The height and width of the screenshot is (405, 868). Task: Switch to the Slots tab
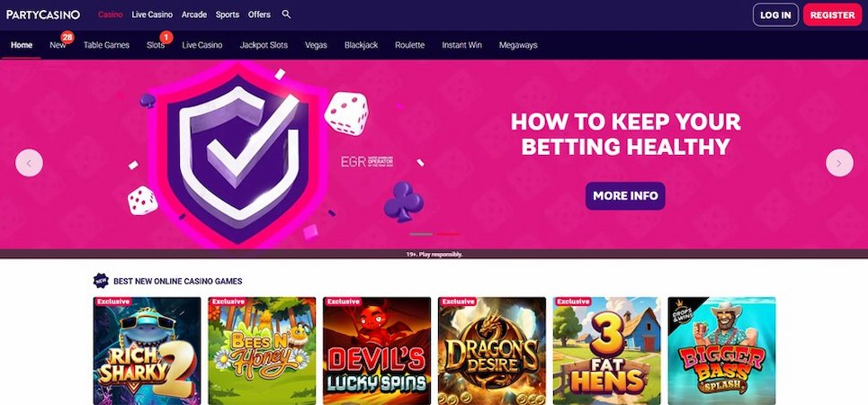tap(156, 45)
